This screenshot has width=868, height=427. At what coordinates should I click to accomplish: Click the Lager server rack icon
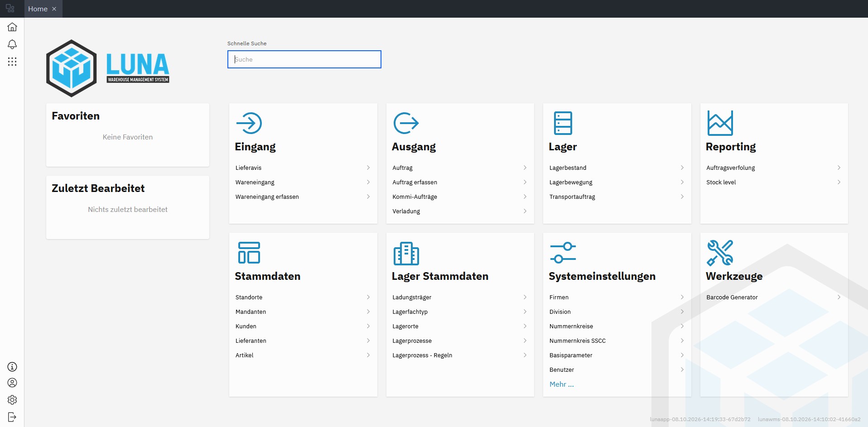point(563,123)
